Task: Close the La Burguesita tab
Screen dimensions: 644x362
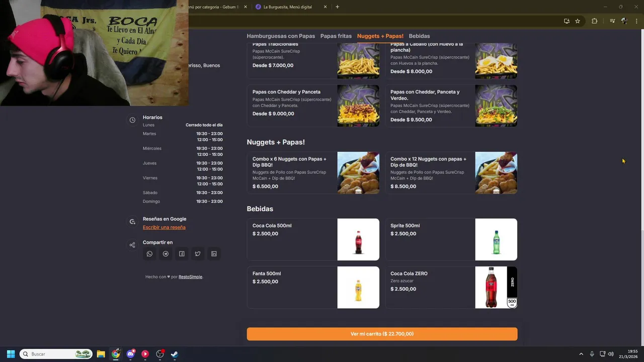Action: click(x=325, y=7)
